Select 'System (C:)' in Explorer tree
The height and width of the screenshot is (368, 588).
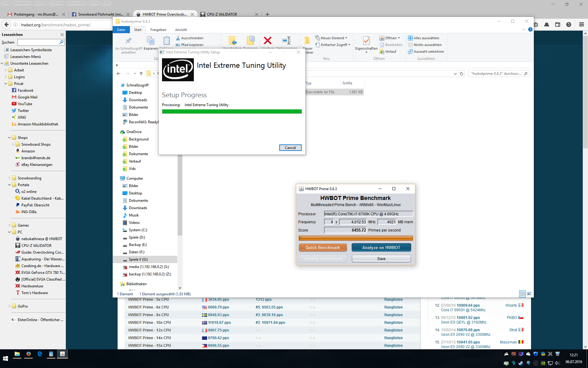pyautogui.click(x=138, y=230)
